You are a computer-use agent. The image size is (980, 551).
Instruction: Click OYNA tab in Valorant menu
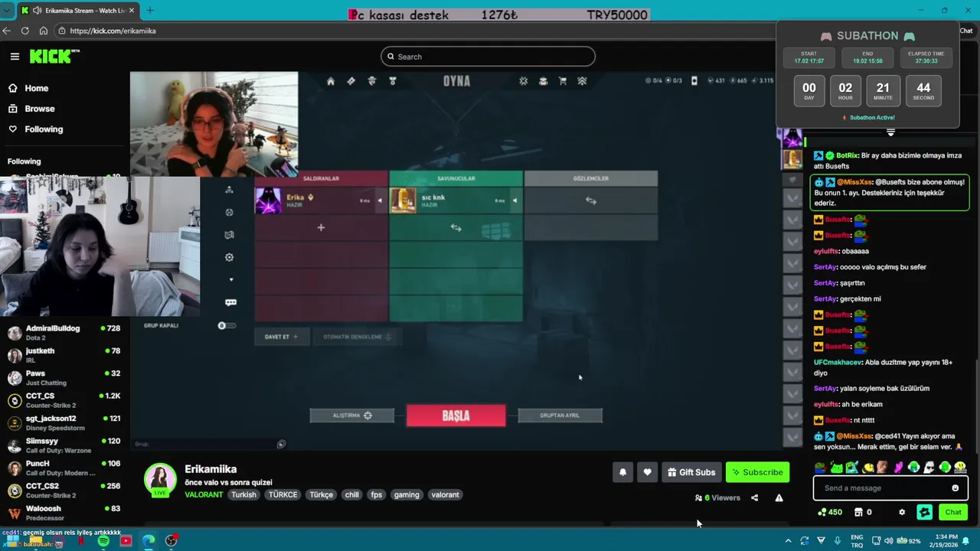click(x=456, y=81)
